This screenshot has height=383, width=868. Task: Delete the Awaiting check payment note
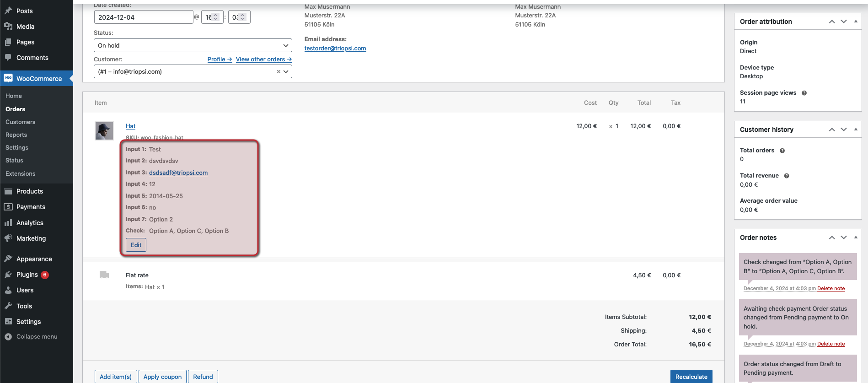tap(831, 344)
